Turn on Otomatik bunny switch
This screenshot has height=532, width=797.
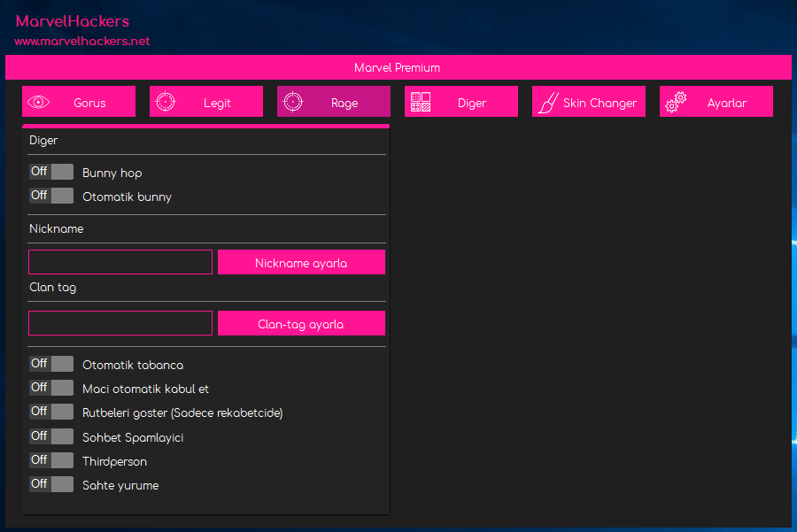point(51,195)
